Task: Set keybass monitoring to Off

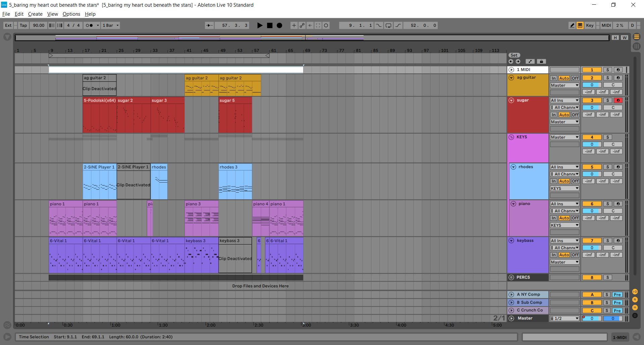Action: tap(575, 255)
